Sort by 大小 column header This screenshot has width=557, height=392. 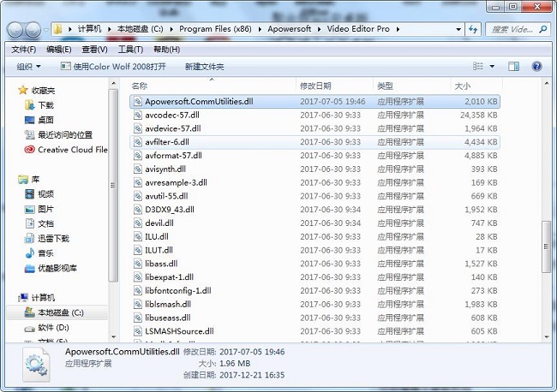[476, 86]
